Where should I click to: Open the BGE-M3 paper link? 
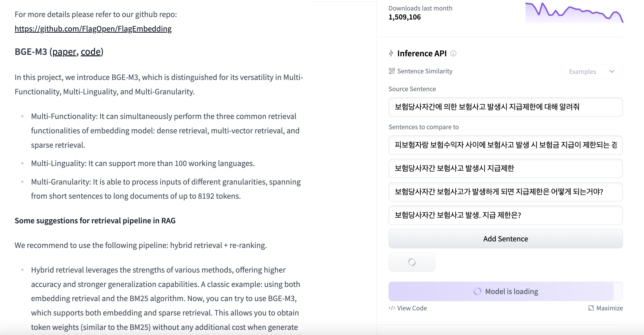(x=64, y=52)
